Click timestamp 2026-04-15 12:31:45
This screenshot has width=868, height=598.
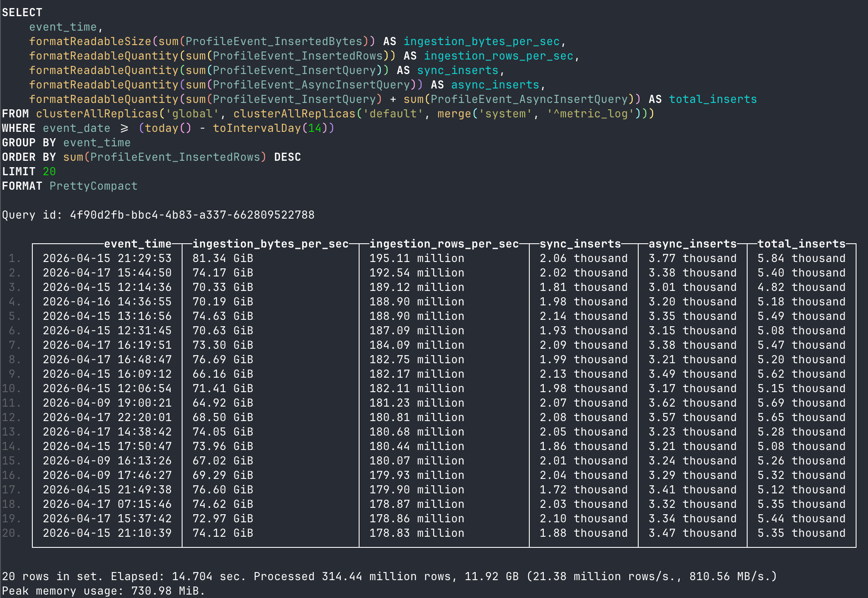click(x=107, y=330)
